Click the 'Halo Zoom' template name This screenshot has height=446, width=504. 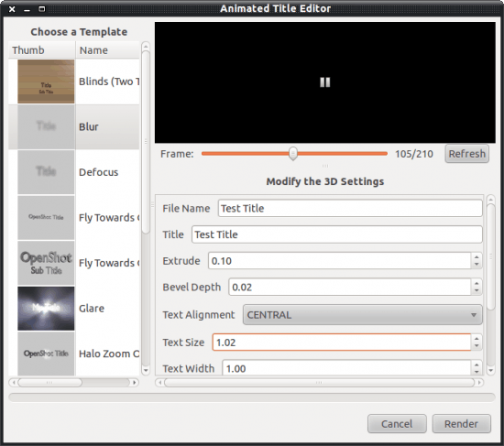pos(109,354)
